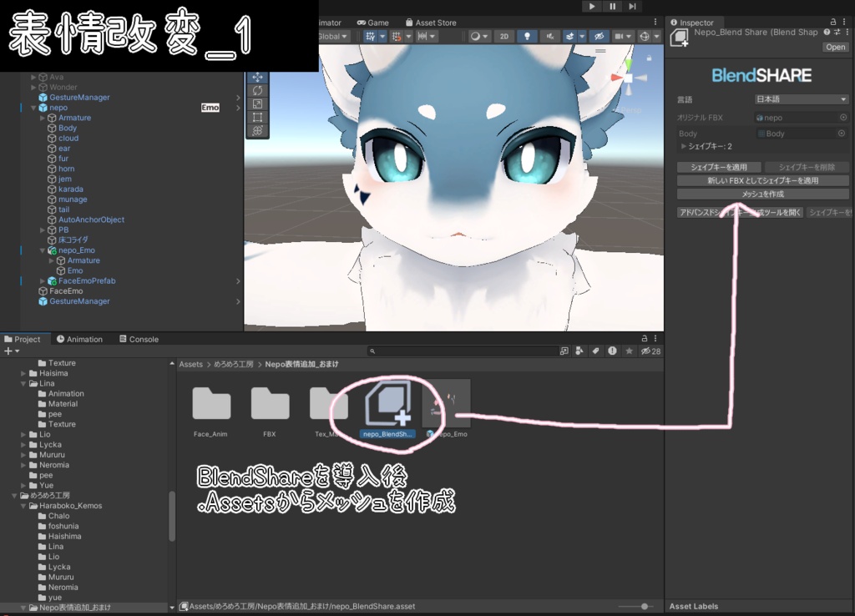Toggle the Inspector lock icon

[x=833, y=22]
